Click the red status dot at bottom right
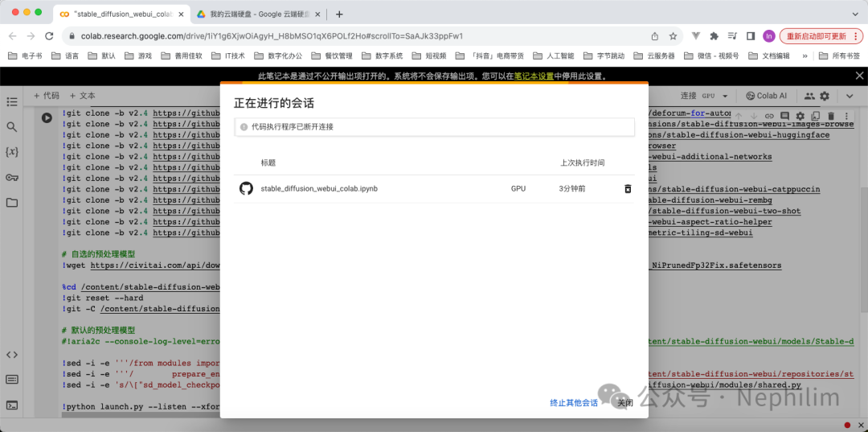The width and height of the screenshot is (868, 432). coord(848,426)
